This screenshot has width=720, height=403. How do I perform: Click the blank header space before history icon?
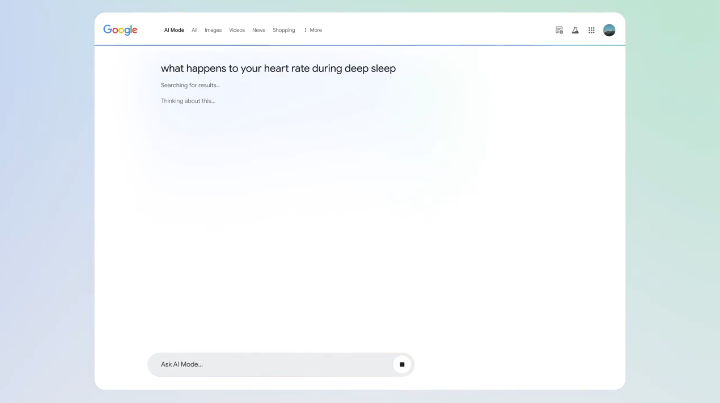(x=450, y=30)
